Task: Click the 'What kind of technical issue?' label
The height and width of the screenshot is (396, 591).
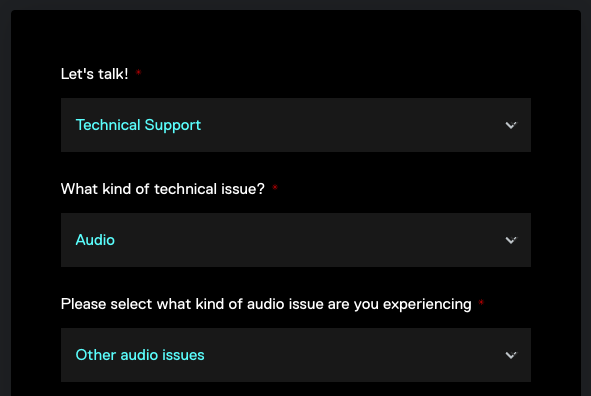Action: coord(163,189)
